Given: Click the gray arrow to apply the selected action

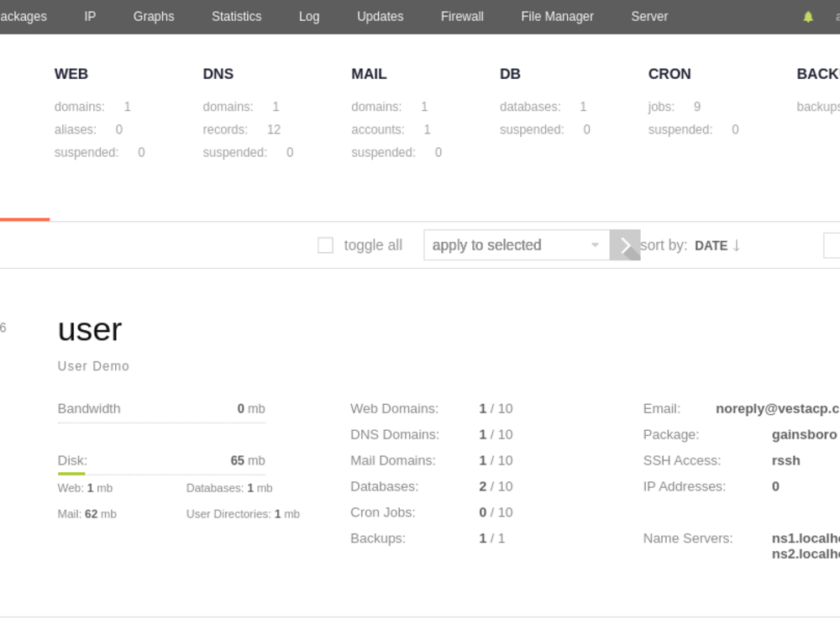Looking at the screenshot, I should pyautogui.click(x=625, y=245).
